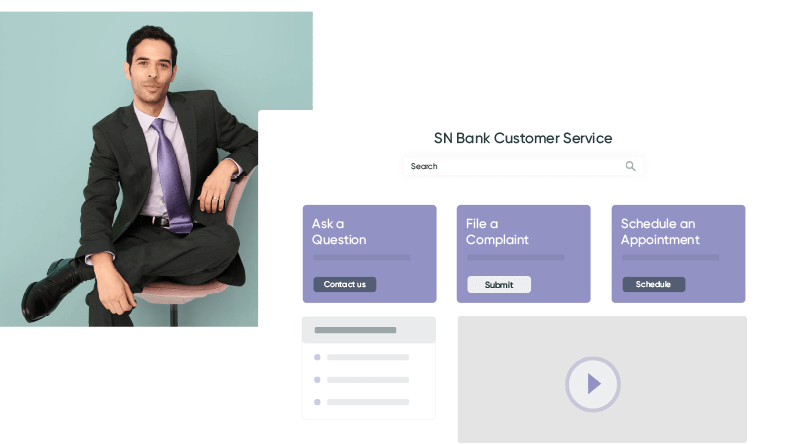Image resolution: width=790 pixels, height=444 pixels.
Task: Click the Contact us button
Action: (345, 284)
